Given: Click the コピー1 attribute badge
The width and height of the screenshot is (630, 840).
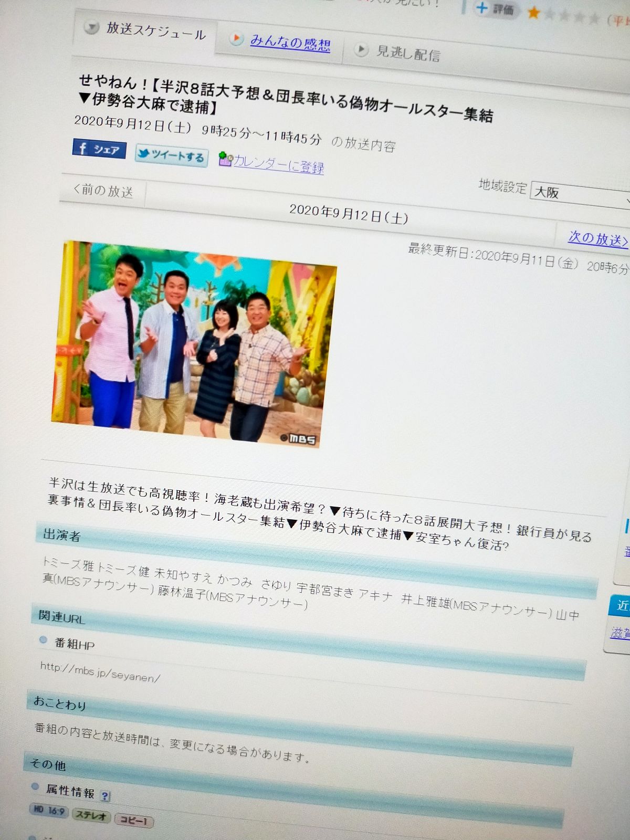Looking at the screenshot, I should [x=133, y=820].
